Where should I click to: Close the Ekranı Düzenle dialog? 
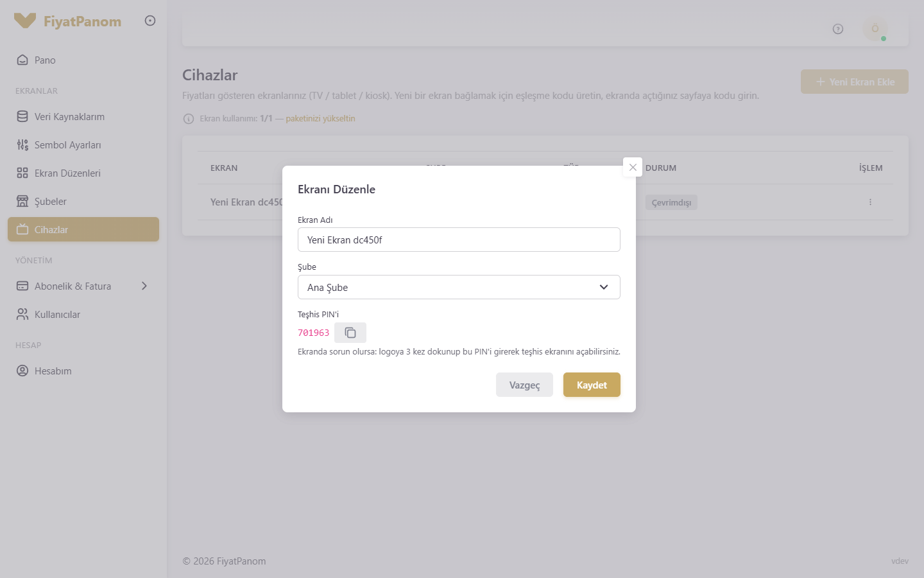[633, 167]
